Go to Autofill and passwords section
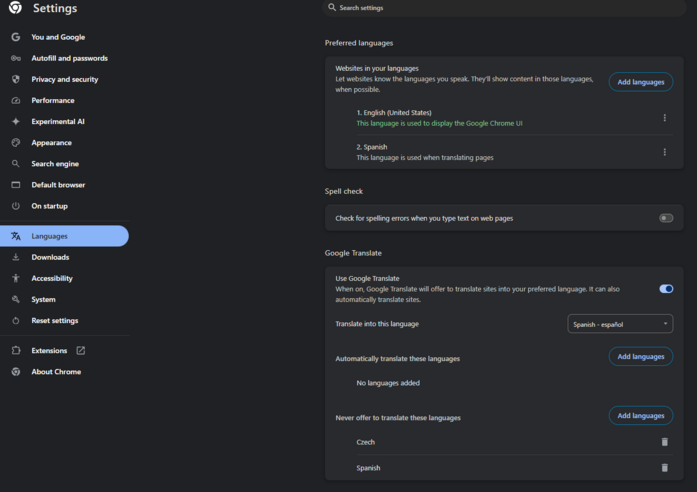Viewport: 697px width, 492px height. click(x=69, y=58)
